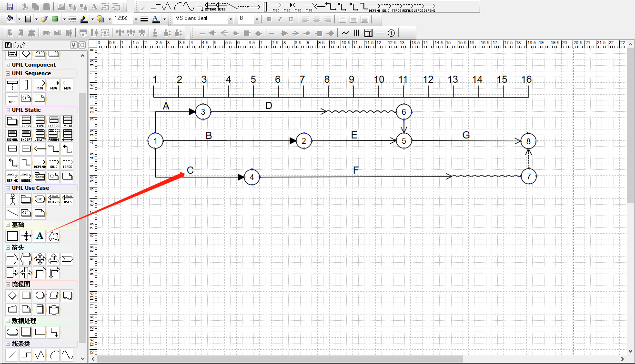Open the MS Sans Serif font dropdown
The height and width of the screenshot is (364, 635).
pyautogui.click(x=231, y=19)
